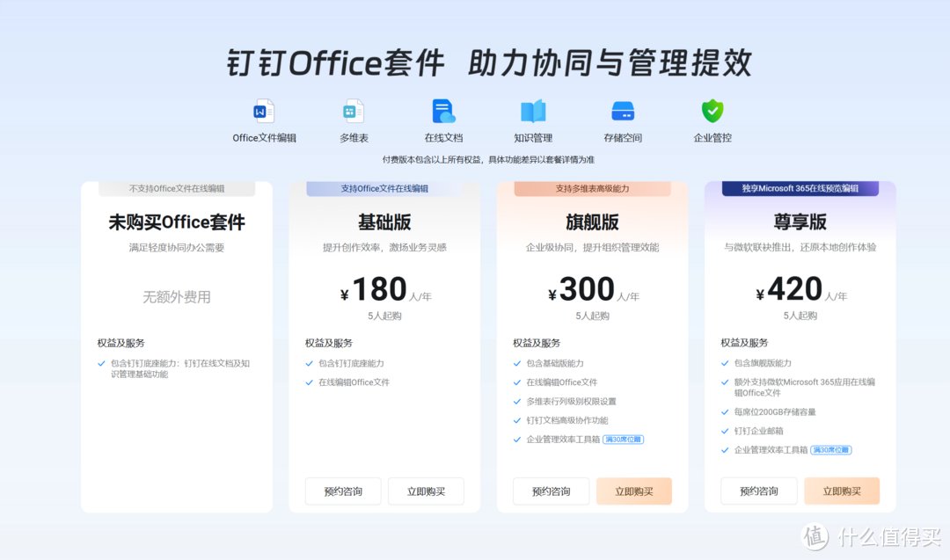
Task: Click the orange 立即购买 button in 旗舰版
Action: pyautogui.click(x=634, y=491)
